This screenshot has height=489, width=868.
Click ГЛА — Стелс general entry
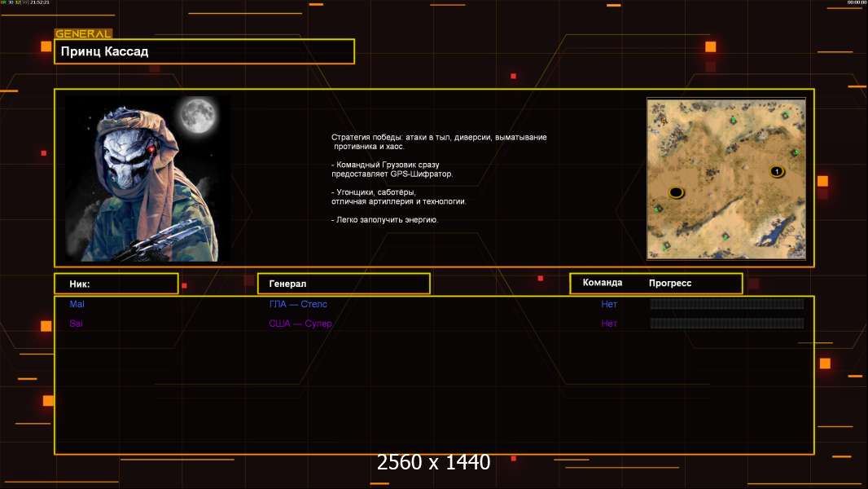(x=298, y=304)
